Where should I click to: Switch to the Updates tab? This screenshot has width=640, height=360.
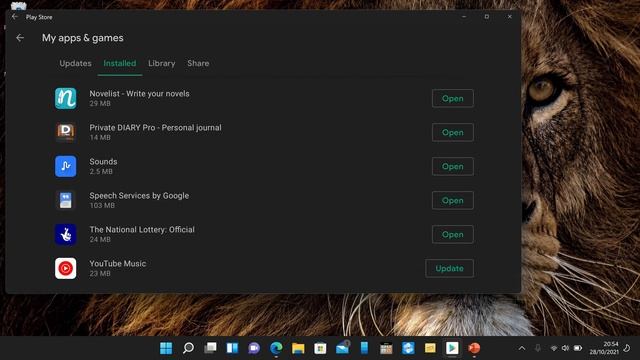pyautogui.click(x=76, y=63)
